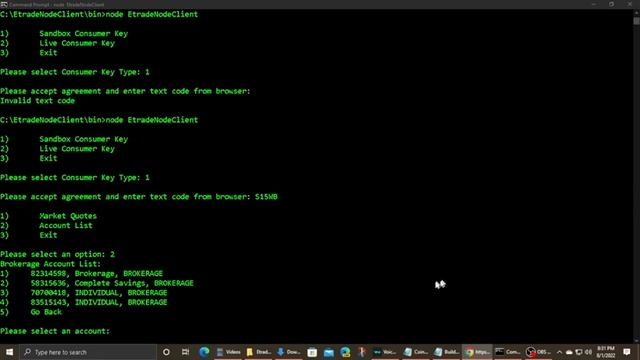640x360 pixels.
Task: Click 'Please select an option: 2' line
Action: pos(58,254)
